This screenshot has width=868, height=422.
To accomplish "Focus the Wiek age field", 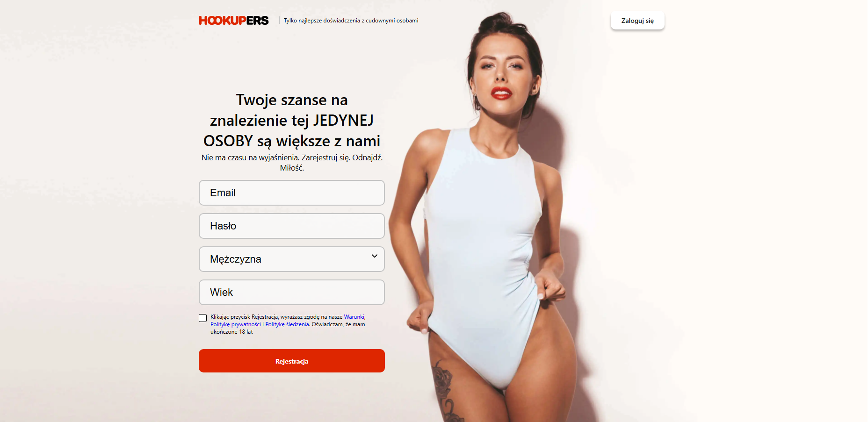I will point(292,292).
